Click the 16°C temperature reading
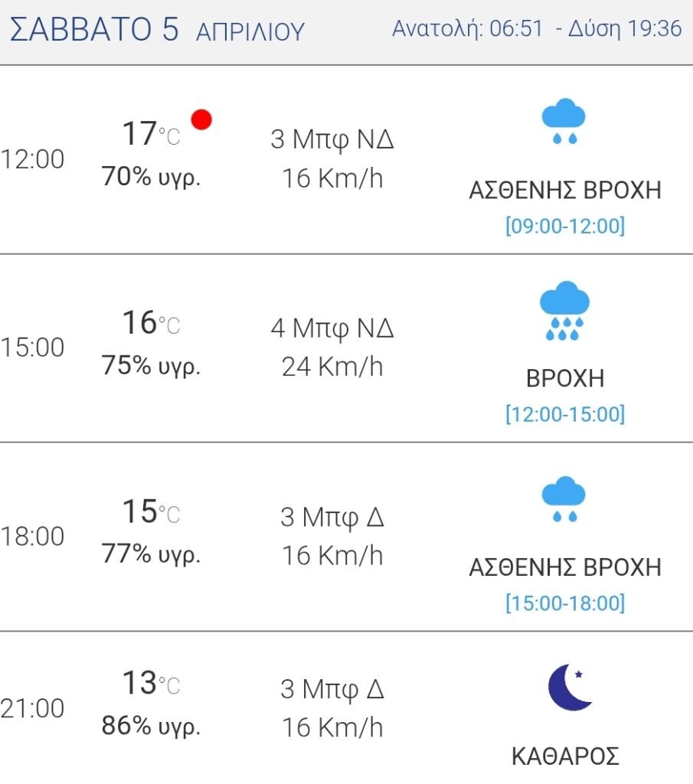The image size is (693, 784). [151, 322]
